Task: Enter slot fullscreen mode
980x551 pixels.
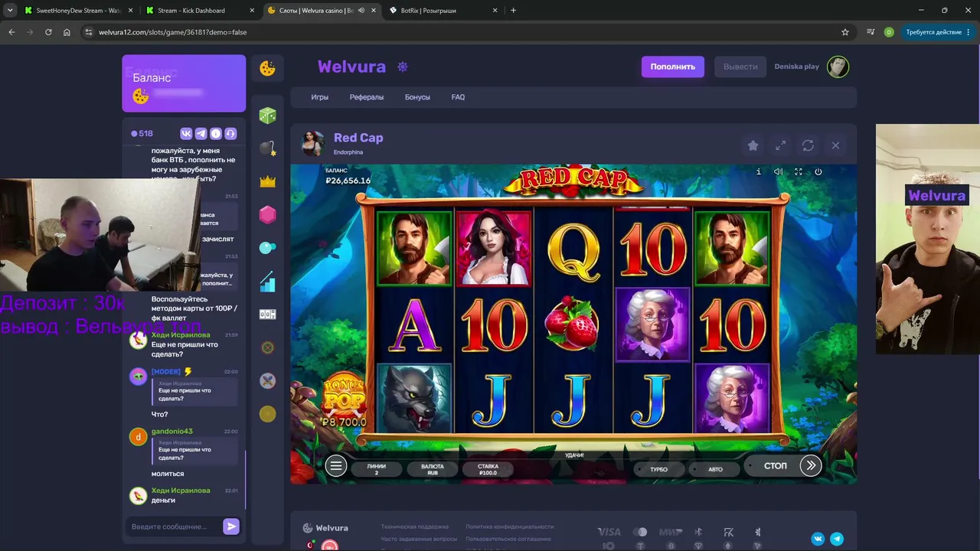Action: pyautogui.click(x=799, y=172)
